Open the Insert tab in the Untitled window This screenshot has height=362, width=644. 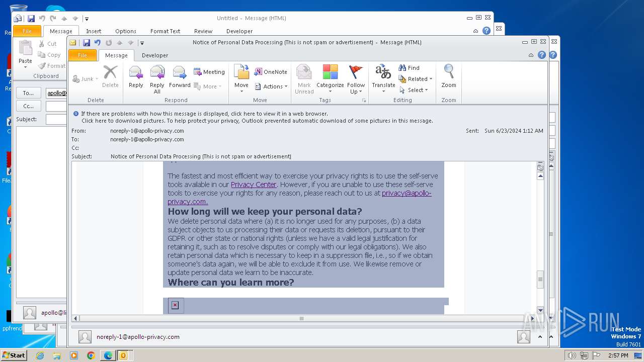(x=94, y=31)
